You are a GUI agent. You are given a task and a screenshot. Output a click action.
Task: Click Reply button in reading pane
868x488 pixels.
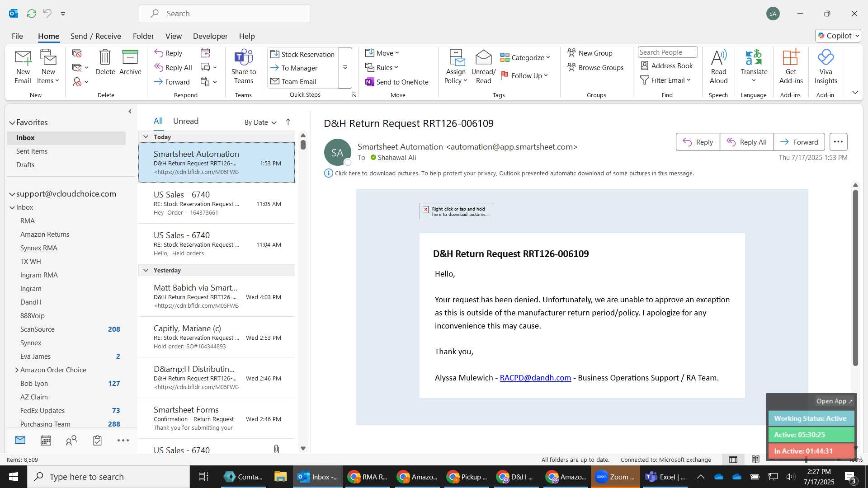coord(698,142)
